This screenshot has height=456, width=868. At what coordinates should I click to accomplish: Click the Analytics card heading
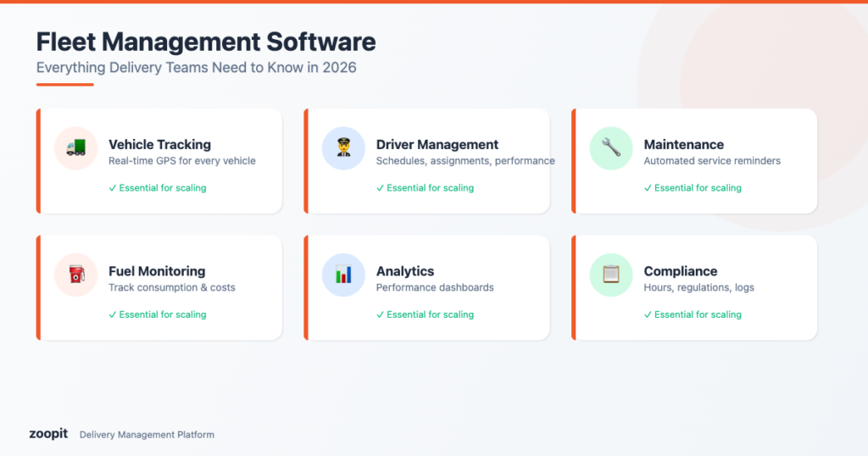tap(405, 271)
